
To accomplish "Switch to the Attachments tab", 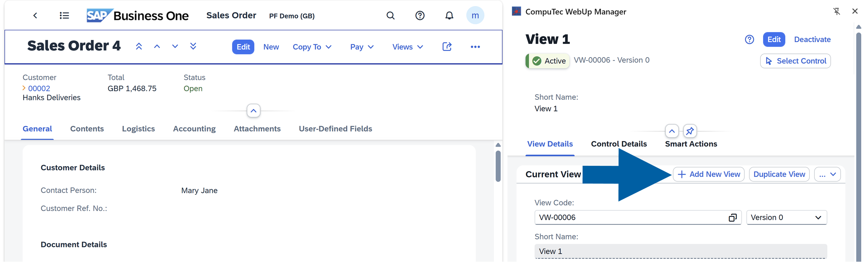I will [257, 129].
